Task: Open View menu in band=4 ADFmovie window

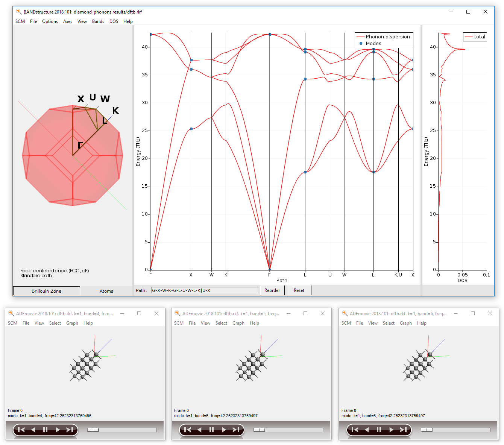Action: 39,323
